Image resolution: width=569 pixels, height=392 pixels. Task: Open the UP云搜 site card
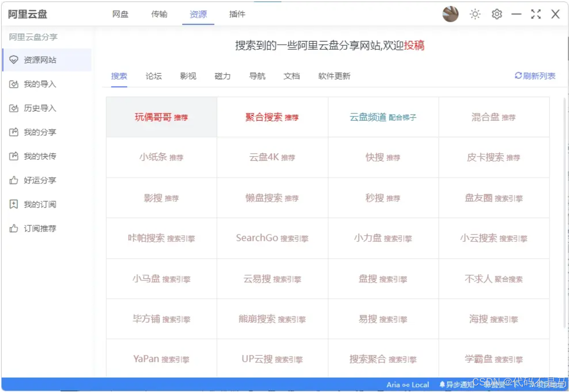[x=272, y=358]
